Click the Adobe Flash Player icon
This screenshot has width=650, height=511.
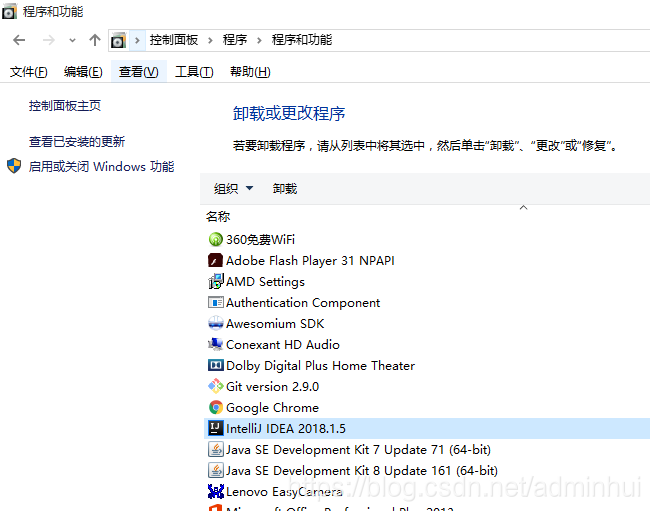(x=216, y=261)
